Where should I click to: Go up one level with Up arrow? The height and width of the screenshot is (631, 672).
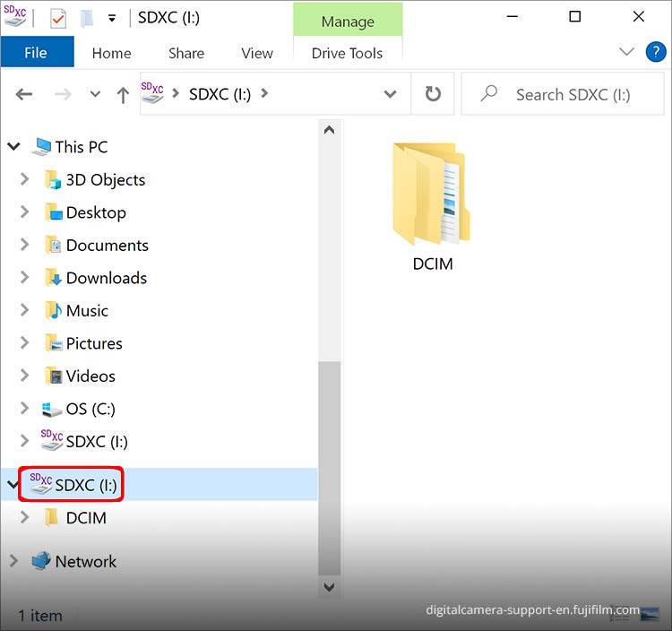[123, 95]
